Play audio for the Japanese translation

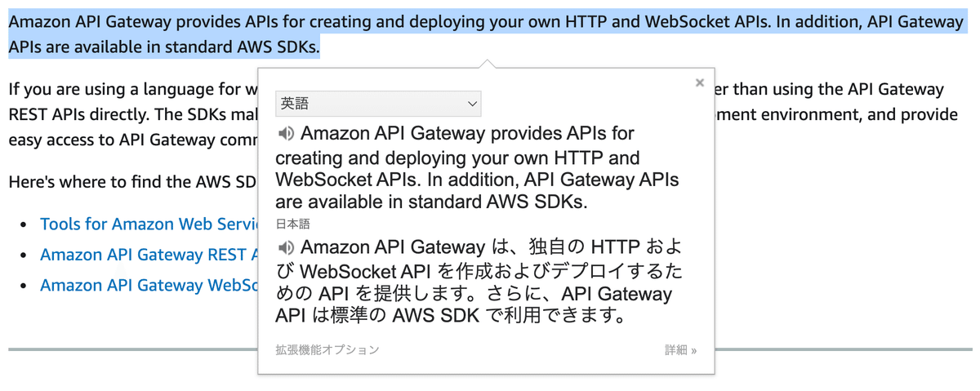point(286,247)
